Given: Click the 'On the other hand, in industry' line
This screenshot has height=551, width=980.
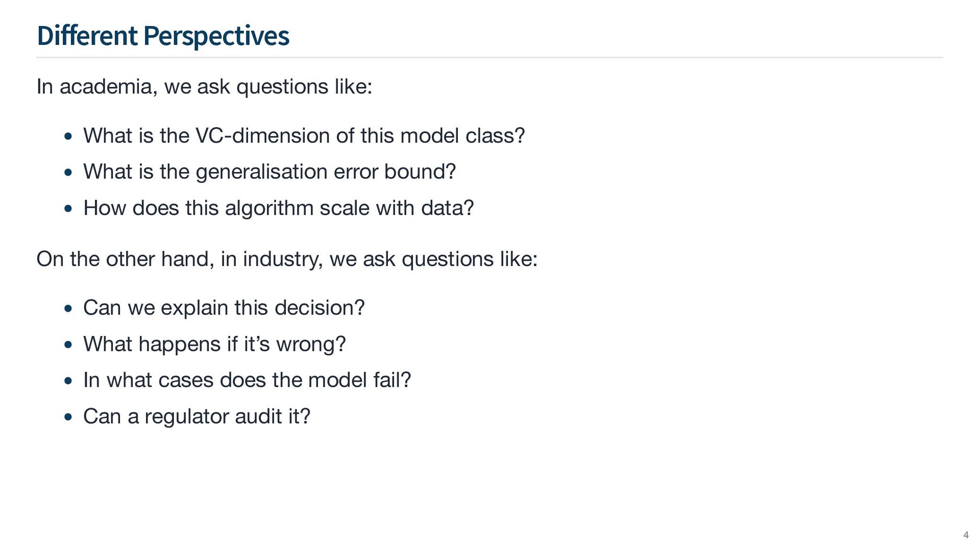Looking at the screenshot, I should (x=287, y=259).
